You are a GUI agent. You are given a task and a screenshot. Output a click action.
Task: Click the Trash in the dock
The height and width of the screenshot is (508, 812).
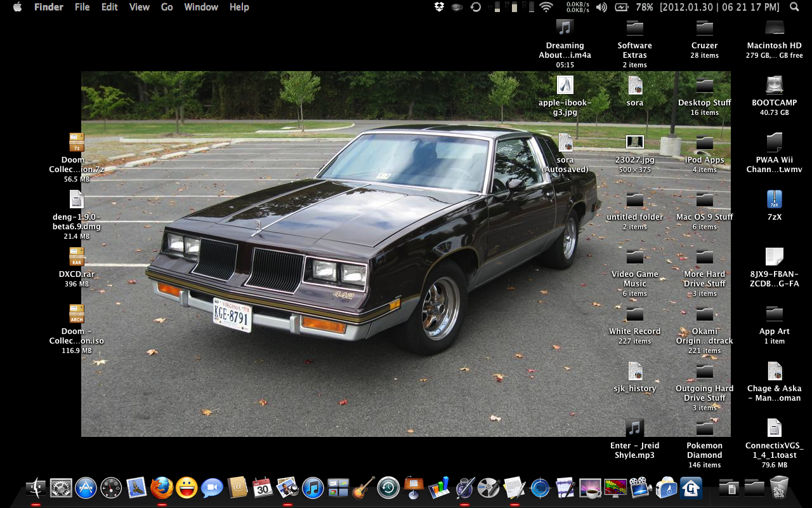(x=778, y=488)
